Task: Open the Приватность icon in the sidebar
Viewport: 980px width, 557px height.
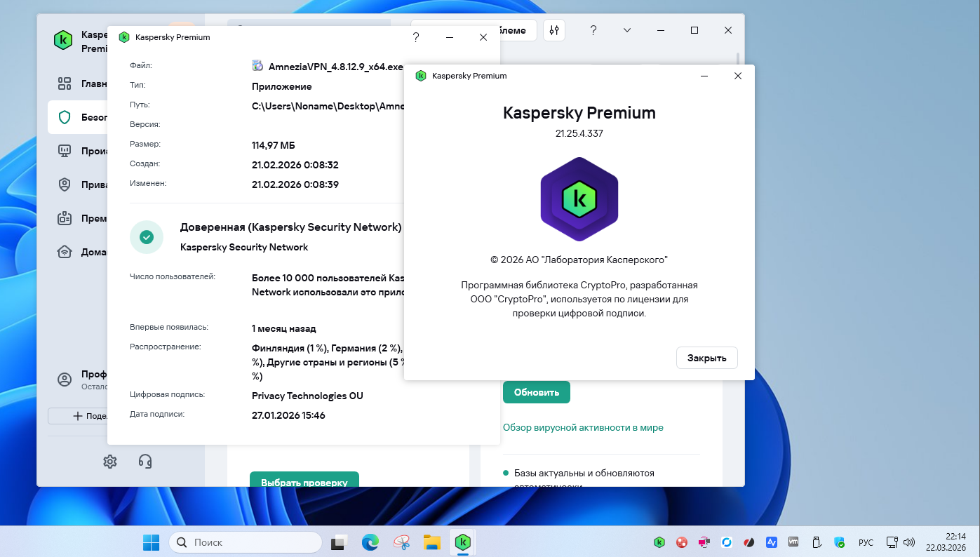Action: (65, 184)
